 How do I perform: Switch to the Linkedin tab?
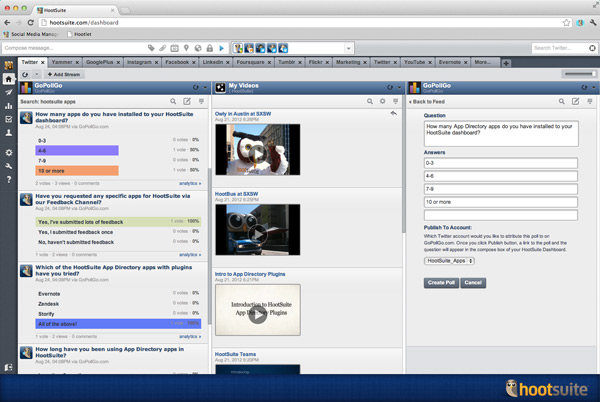[213, 62]
